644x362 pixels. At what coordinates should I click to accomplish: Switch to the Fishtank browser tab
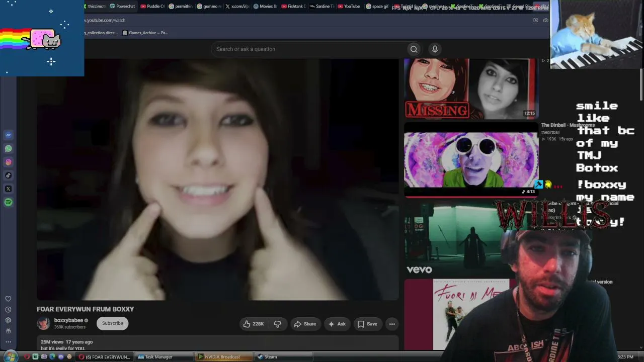293,7
